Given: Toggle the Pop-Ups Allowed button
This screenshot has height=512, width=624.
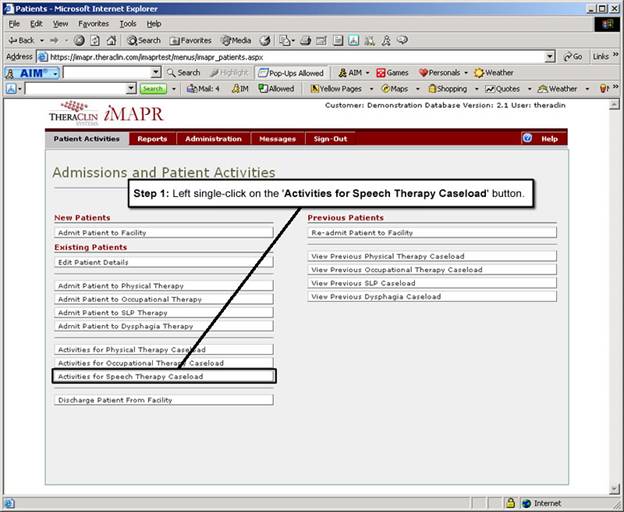Looking at the screenshot, I should click(x=291, y=73).
